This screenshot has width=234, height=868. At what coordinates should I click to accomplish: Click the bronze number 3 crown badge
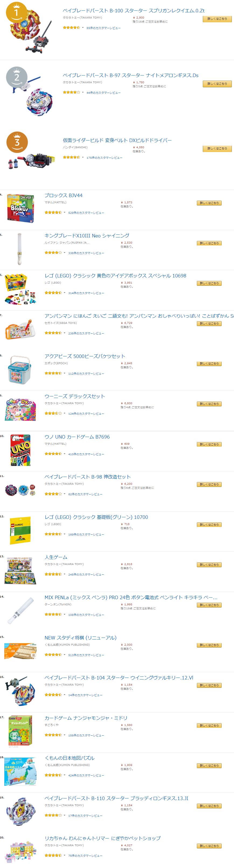[17, 142]
